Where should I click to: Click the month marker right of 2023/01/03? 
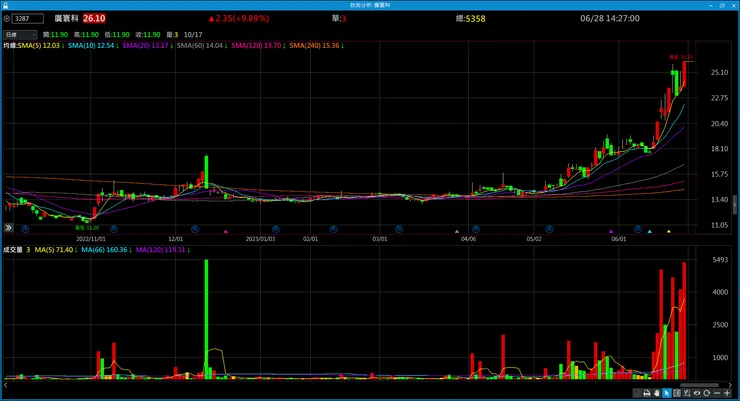point(276,229)
